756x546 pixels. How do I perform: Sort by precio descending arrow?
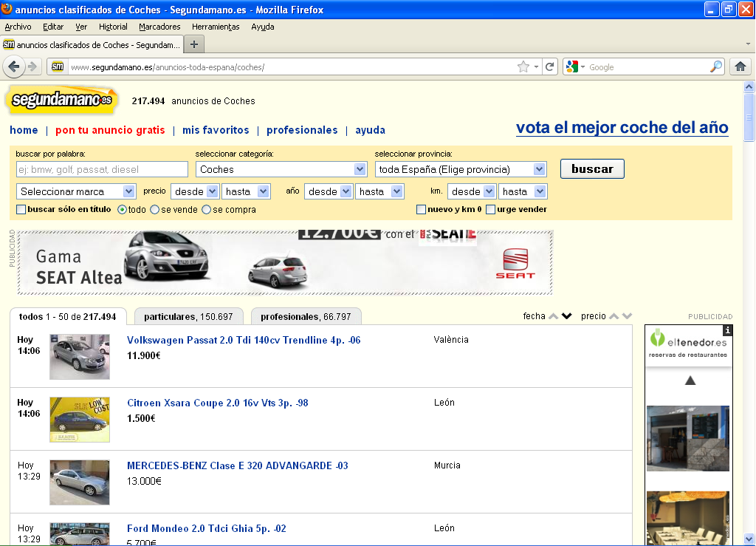pos(627,316)
